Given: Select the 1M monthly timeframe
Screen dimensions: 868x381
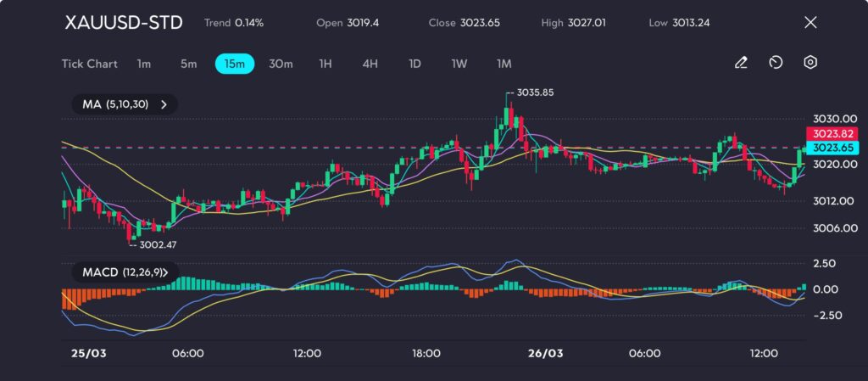Looking at the screenshot, I should (504, 64).
